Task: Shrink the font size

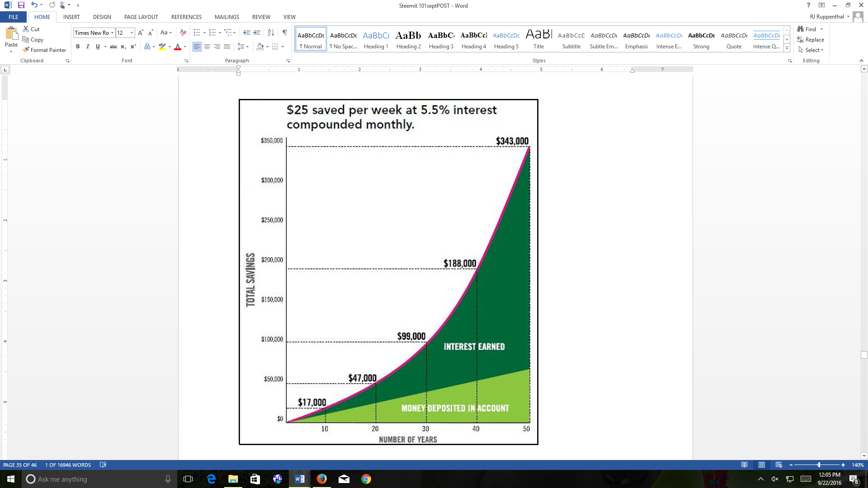Action: (151, 33)
